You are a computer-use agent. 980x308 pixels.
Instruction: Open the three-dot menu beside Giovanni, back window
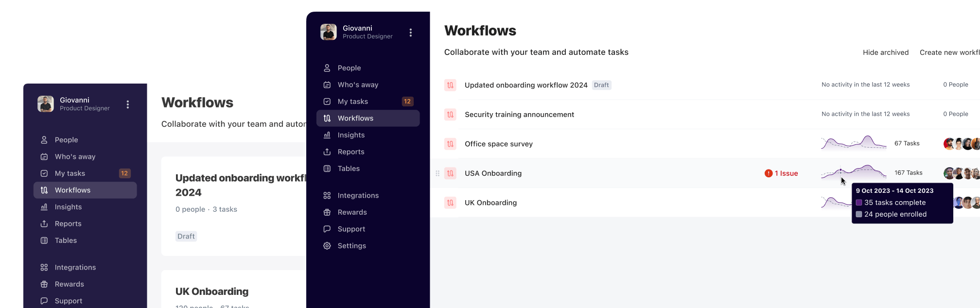(x=128, y=104)
